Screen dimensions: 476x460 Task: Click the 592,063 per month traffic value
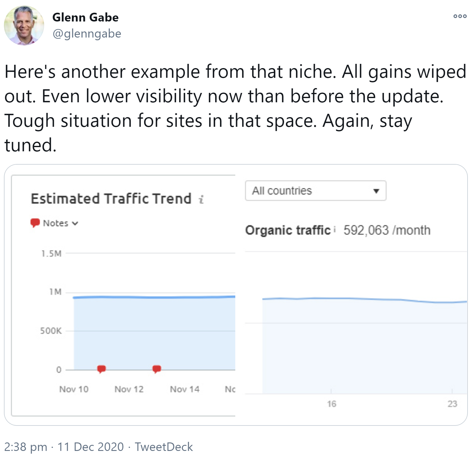tap(386, 230)
